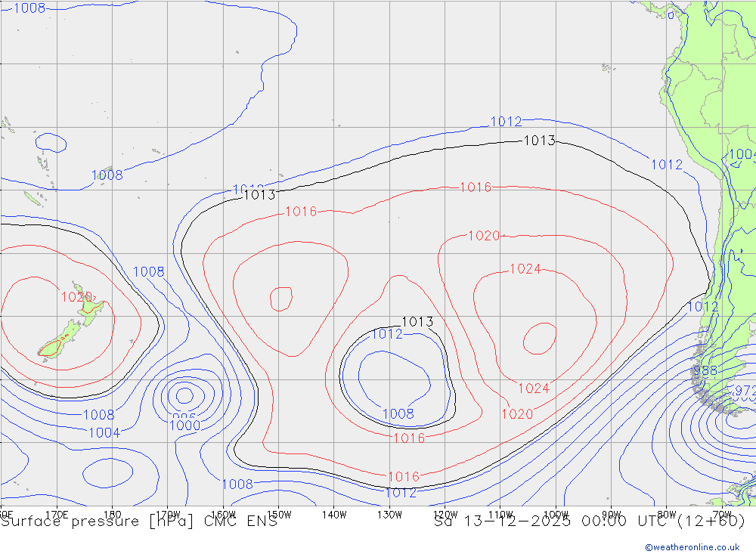Select the 80W longitude axis label
The image size is (756, 554).
point(667,515)
